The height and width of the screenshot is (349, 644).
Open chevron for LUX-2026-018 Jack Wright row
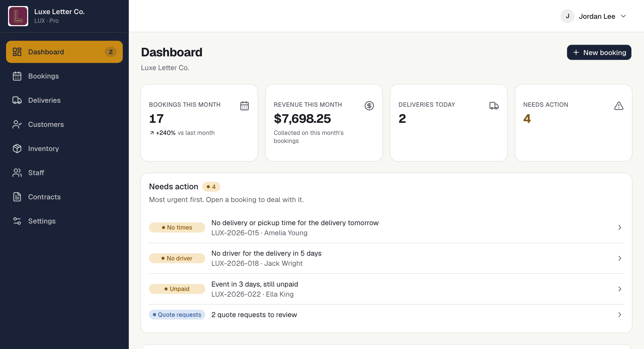620,258
